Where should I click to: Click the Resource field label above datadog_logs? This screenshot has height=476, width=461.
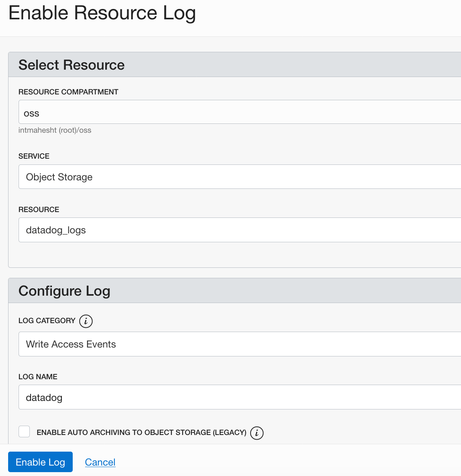[39, 209]
